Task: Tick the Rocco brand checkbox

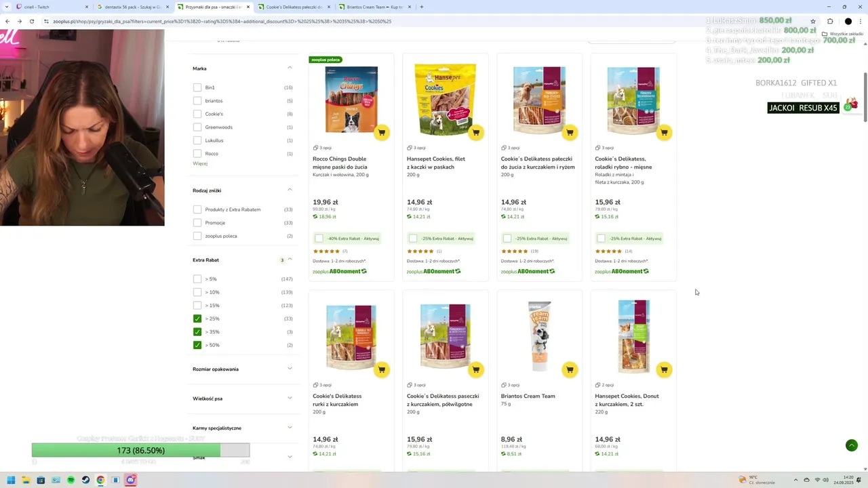Action: click(x=197, y=154)
